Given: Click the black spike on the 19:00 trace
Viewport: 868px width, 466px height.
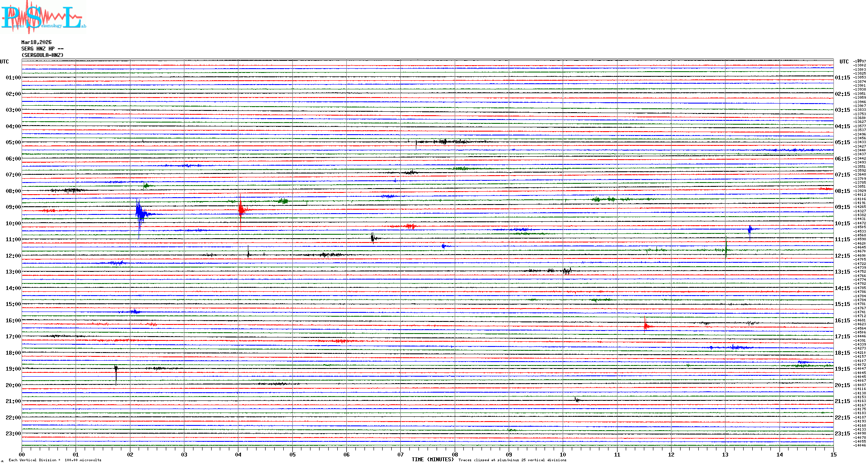Looking at the screenshot, I should 116,369.
